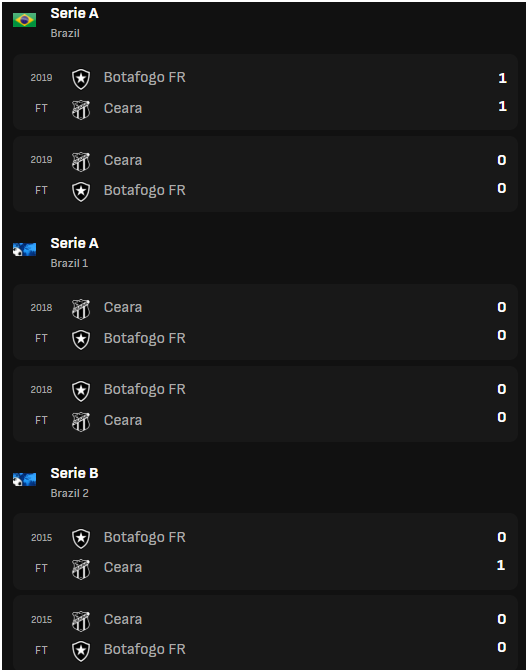Click Botafogo FR crest in last 2015 match
The image size is (528, 672).
pos(81,651)
